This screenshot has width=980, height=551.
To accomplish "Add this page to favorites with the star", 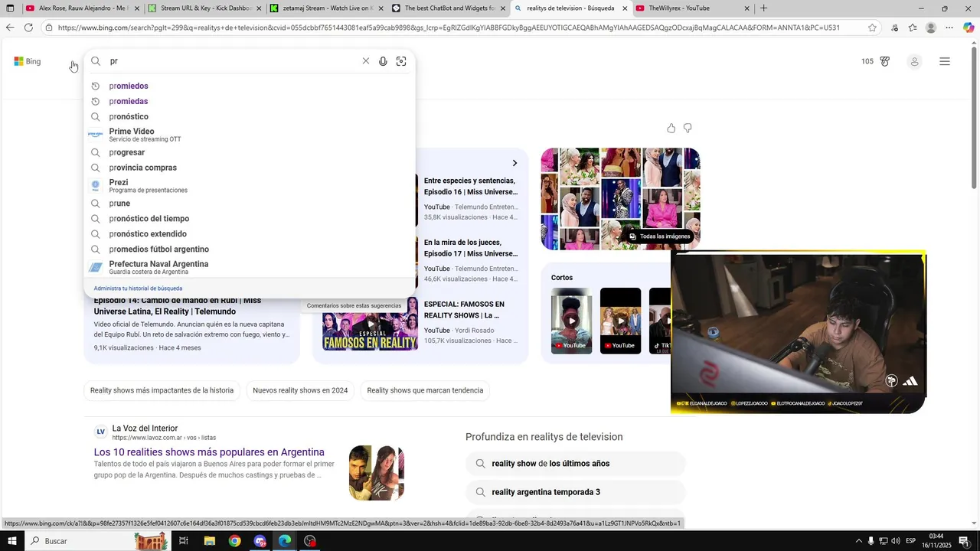I will tap(872, 28).
